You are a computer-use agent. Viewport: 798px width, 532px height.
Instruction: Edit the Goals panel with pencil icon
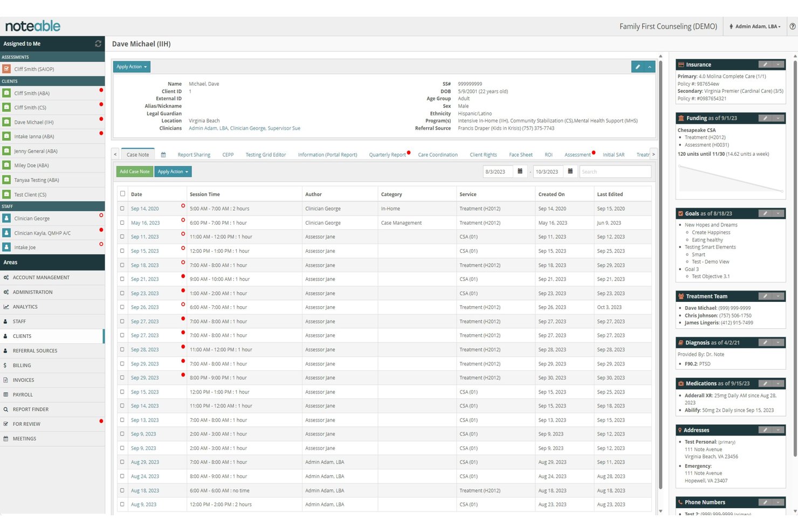point(765,213)
